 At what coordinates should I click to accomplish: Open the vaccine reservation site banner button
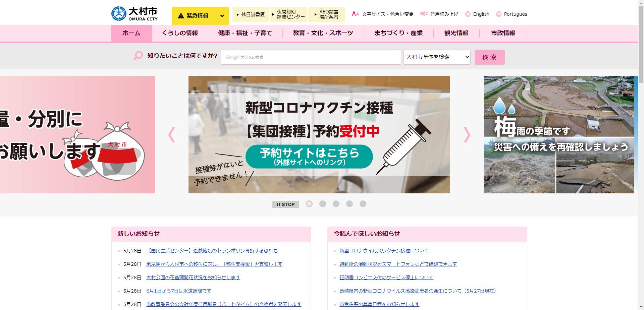coord(309,157)
